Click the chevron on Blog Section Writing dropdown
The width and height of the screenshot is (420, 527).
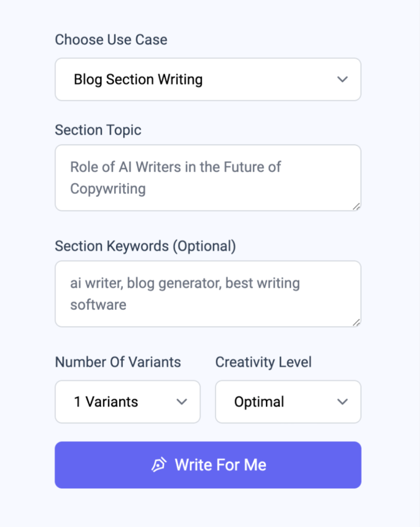point(343,79)
